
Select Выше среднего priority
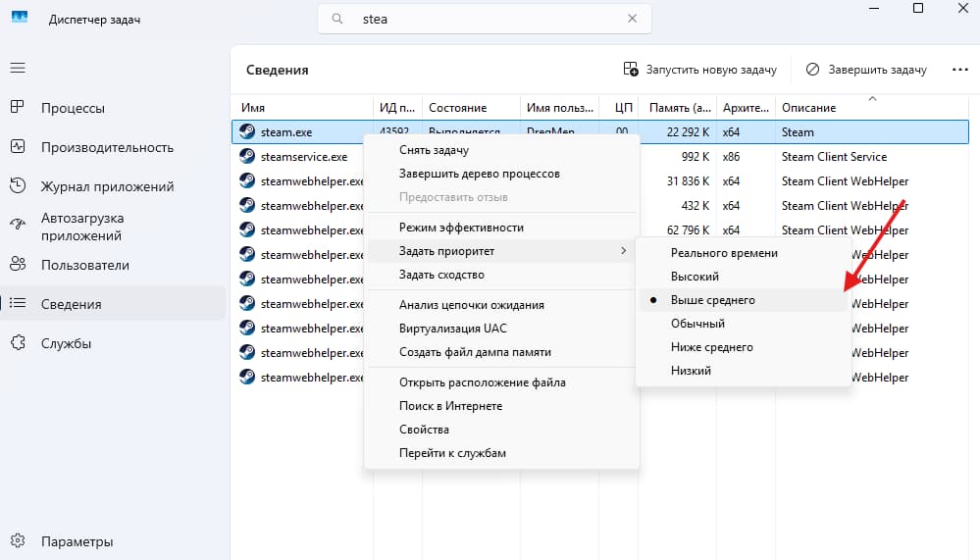pyautogui.click(x=744, y=300)
